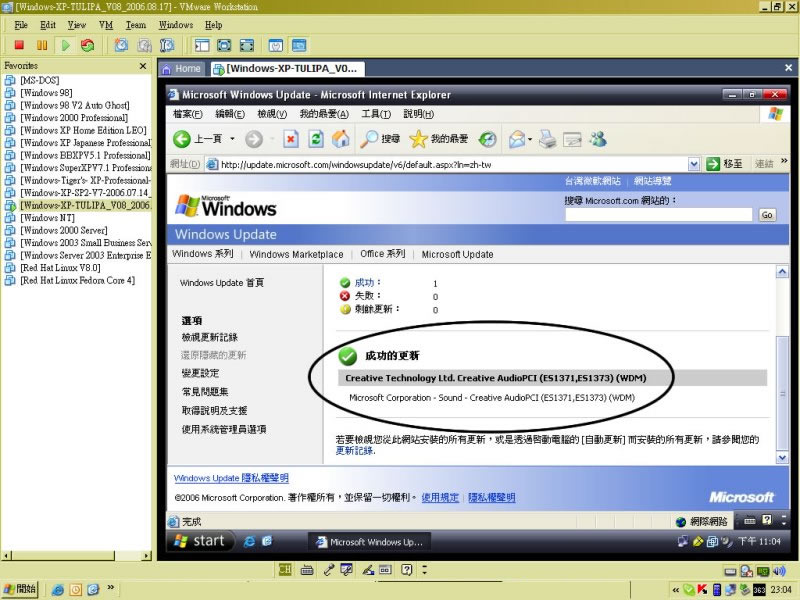Click the 使用規定 link in the footer
The width and height of the screenshot is (800, 600).
(440, 497)
